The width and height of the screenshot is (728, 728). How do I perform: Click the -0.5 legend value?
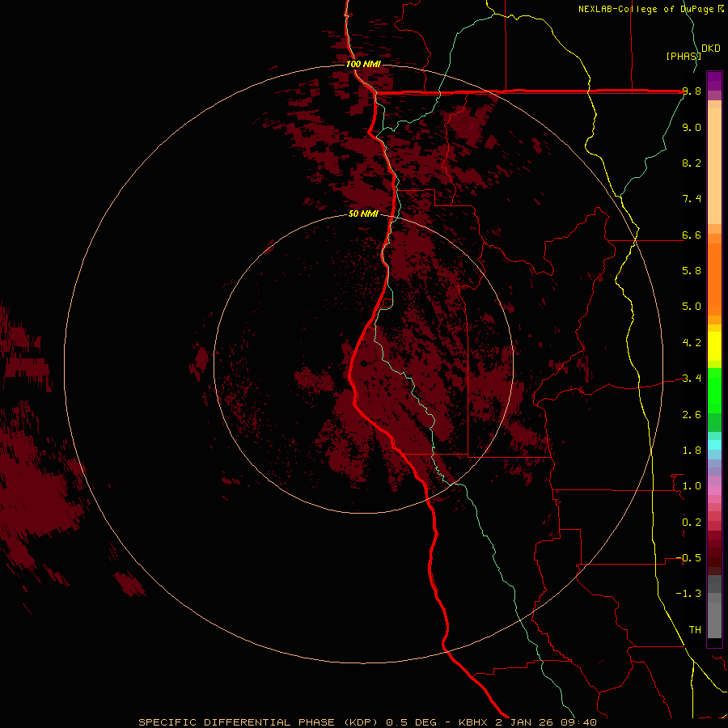pyautogui.click(x=689, y=558)
